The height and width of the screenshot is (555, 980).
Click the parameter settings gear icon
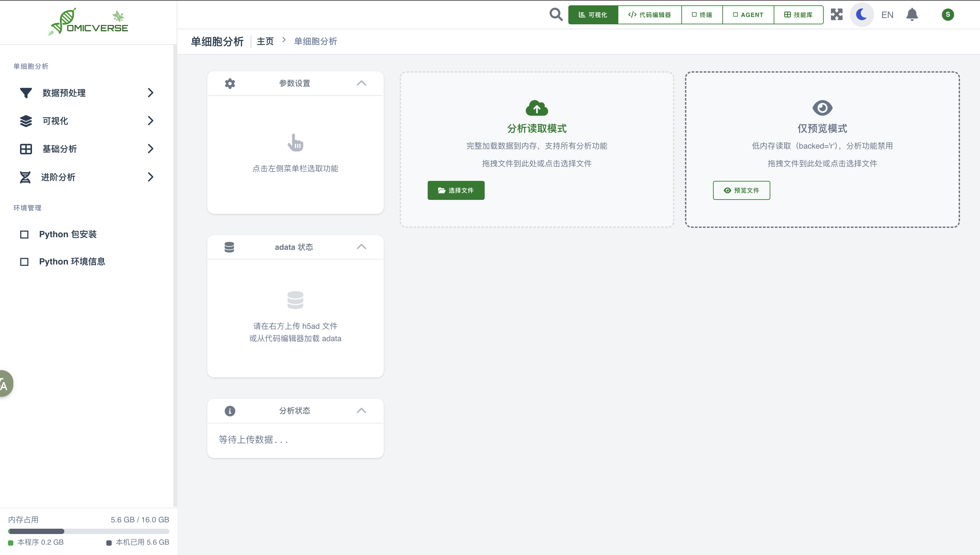pyautogui.click(x=230, y=83)
